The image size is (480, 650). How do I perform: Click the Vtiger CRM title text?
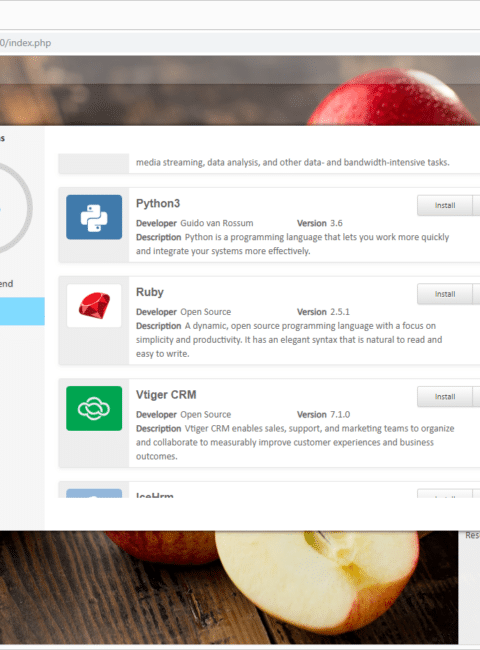166,395
